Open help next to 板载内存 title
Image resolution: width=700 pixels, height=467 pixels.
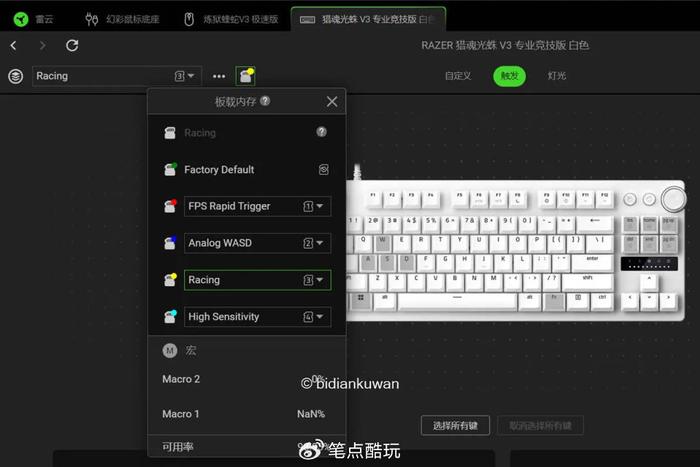(265, 101)
